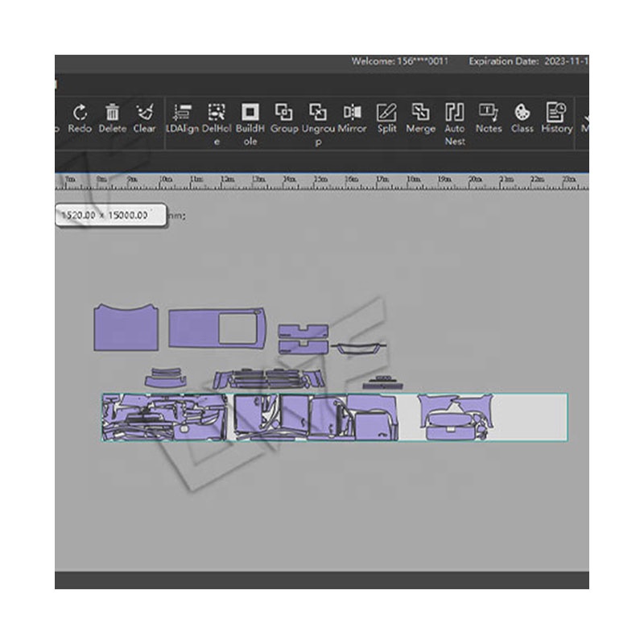Run Auto Nest on patterns
The image size is (644, 644).
pos(455,113)
